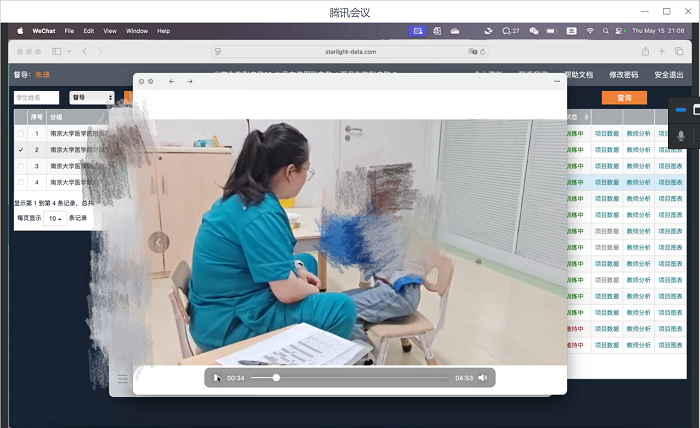Open Spotlight search in the menu bar

pos(605,31)
